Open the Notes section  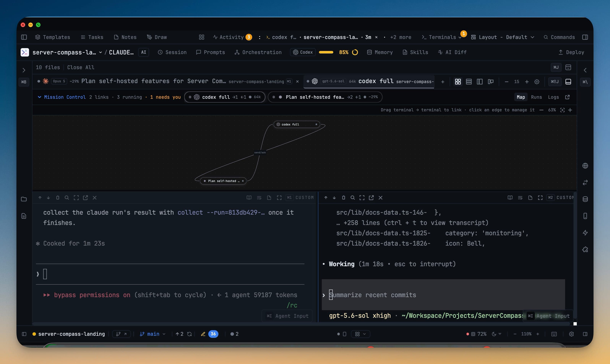(125, 37)
